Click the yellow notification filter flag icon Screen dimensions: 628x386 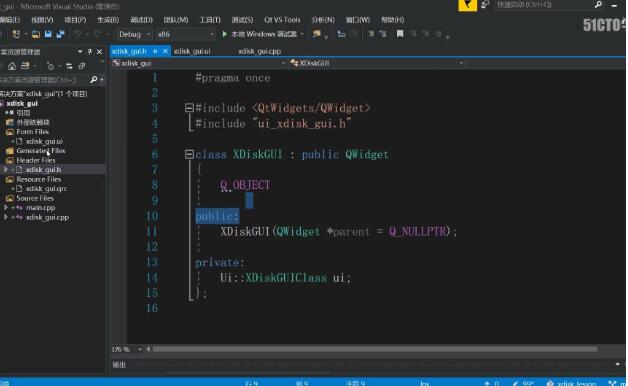coord(467,5)
